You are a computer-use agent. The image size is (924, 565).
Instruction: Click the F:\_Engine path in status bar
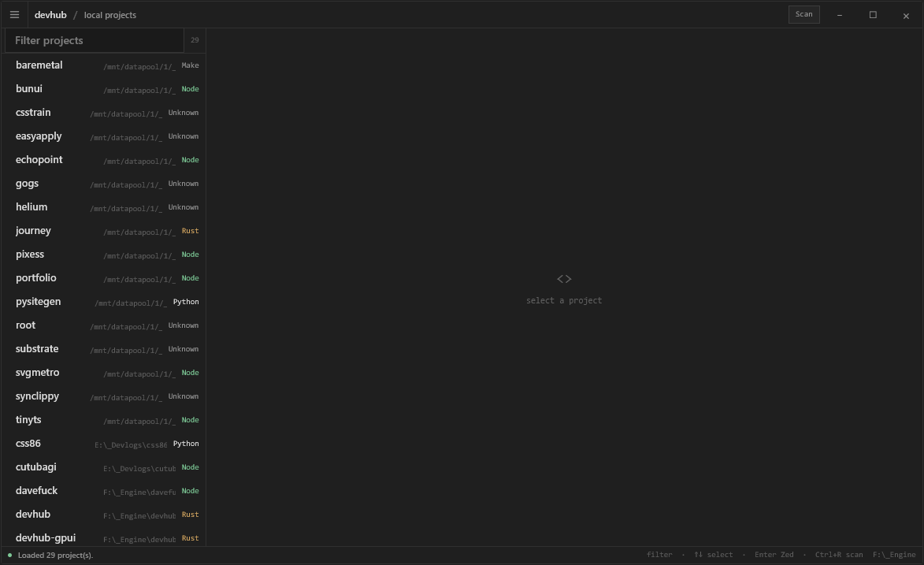[894, 555]
